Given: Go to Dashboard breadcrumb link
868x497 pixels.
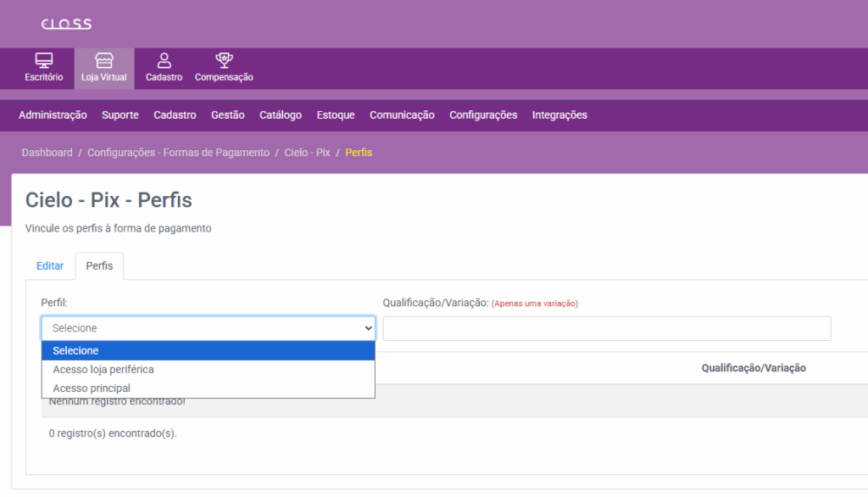Looking at the screenshot, I should coord(47,153).
